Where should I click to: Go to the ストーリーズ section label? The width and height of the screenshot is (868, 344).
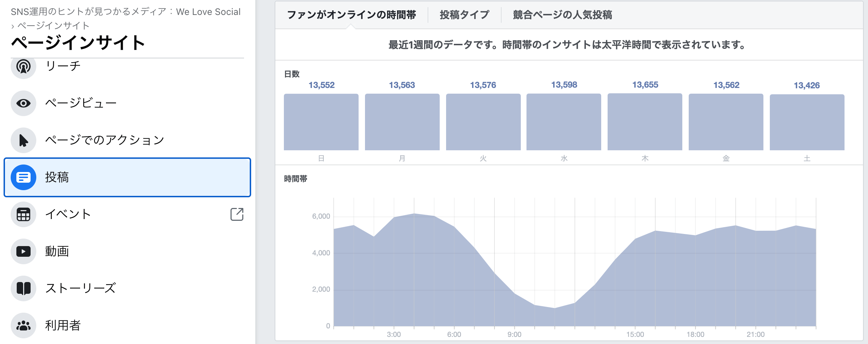point(81,288)
